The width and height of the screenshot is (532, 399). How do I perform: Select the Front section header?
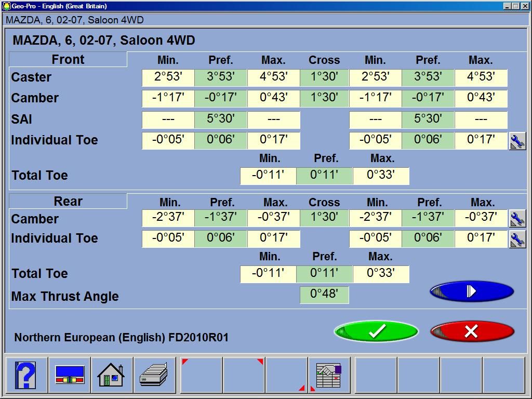click(68, 59)
